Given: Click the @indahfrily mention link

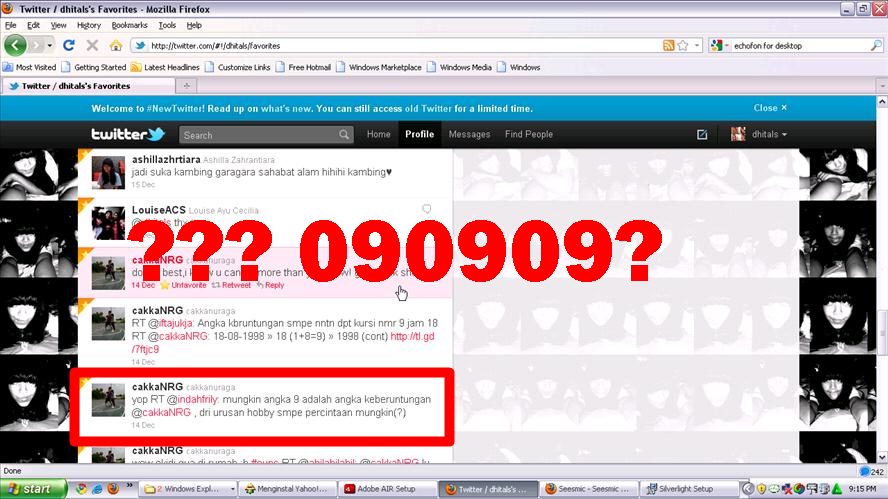Looking at the screenshot, I should (193, 399).
